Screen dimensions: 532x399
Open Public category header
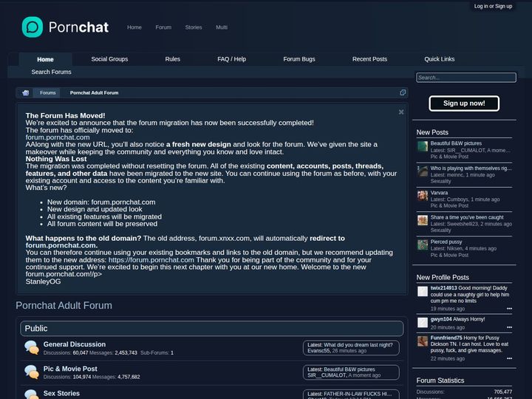(x=36, y=328)
